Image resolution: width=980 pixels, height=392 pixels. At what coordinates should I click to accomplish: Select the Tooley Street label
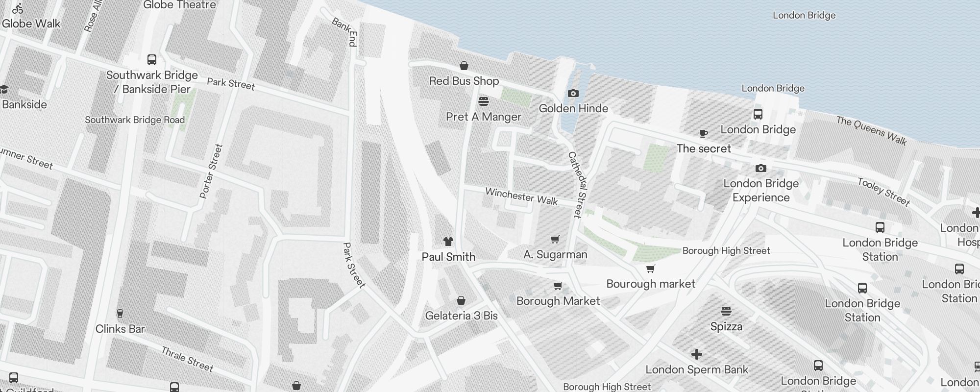[884, 192]
